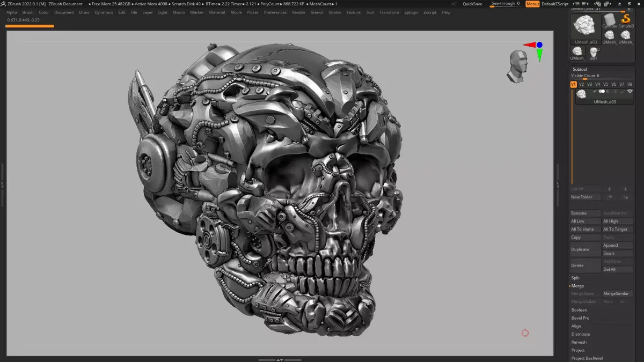
Task: Open the Brush menu
Action: 28,12
